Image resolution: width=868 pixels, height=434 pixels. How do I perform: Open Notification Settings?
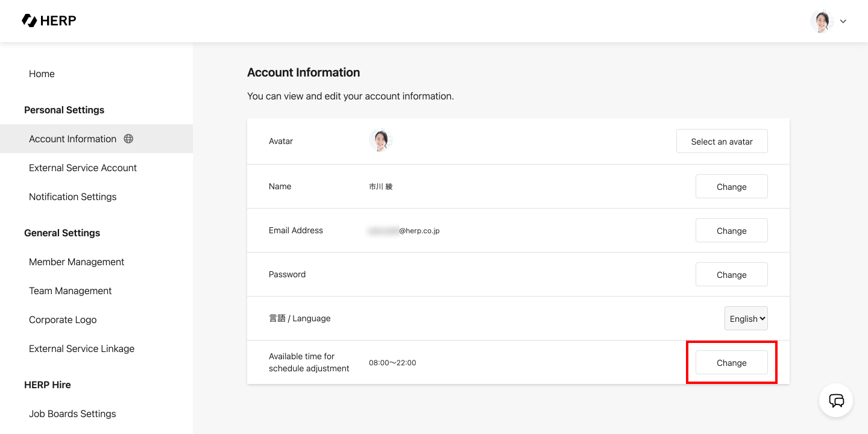coord(72,197)
